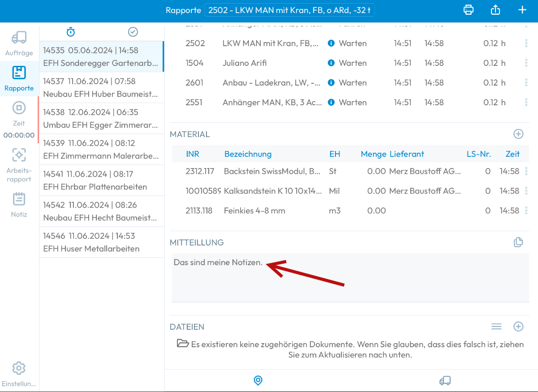This screenshot has height=392, width=538.
Task: Click material number 2312.117
Action: point(200,171)
